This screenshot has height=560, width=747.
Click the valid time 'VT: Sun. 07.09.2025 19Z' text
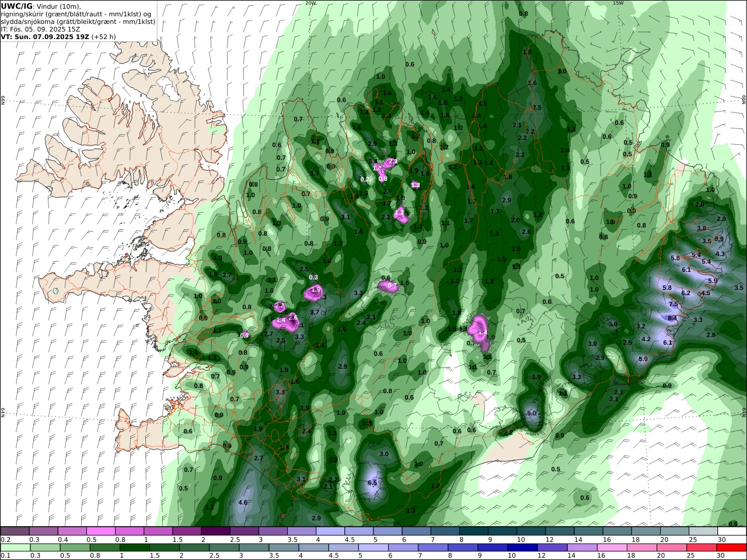click(x=45, y=36)
